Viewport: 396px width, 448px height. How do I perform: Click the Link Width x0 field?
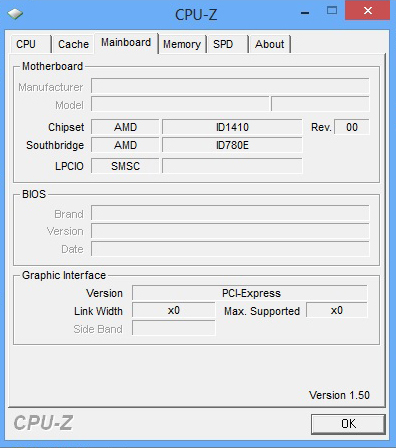click(x=174, y=311)
